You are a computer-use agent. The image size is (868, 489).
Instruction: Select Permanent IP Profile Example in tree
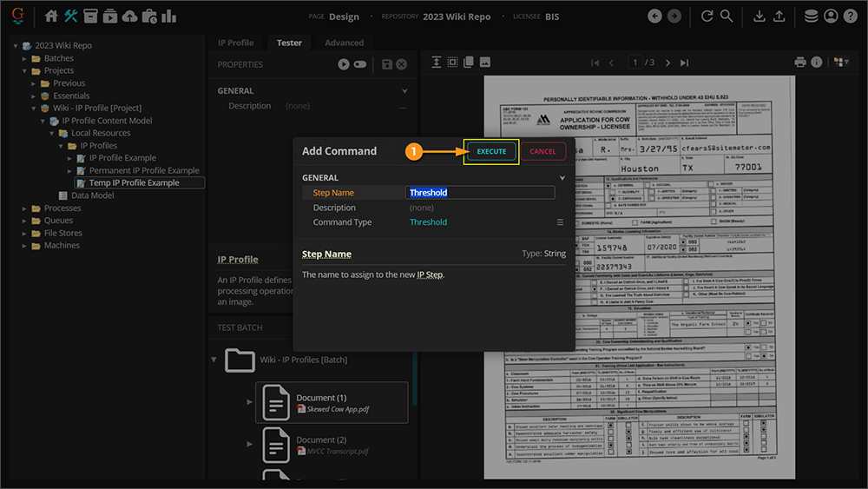coord(144,170)
